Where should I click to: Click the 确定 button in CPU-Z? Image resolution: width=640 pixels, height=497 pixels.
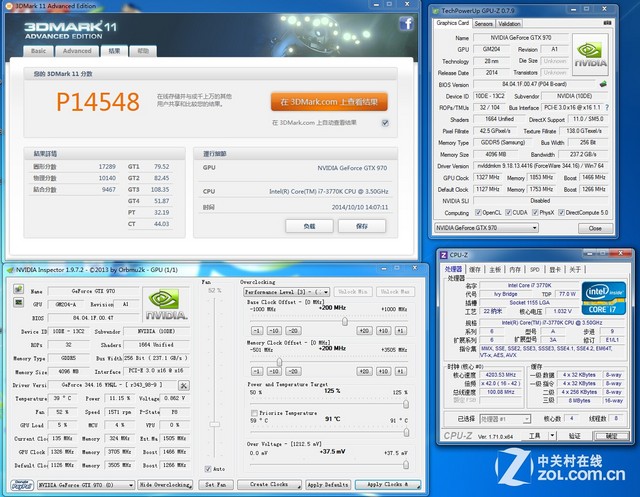coord(611,436)
